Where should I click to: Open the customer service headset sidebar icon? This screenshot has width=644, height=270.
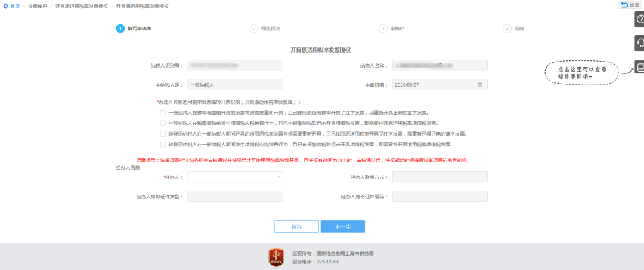(x=639, y=43)
